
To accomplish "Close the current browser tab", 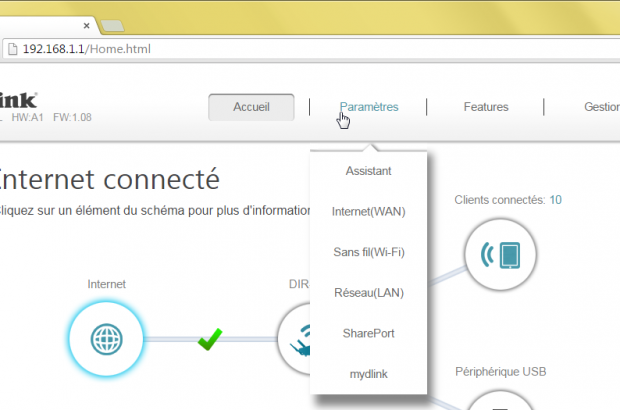I will (x=88, y=24).
